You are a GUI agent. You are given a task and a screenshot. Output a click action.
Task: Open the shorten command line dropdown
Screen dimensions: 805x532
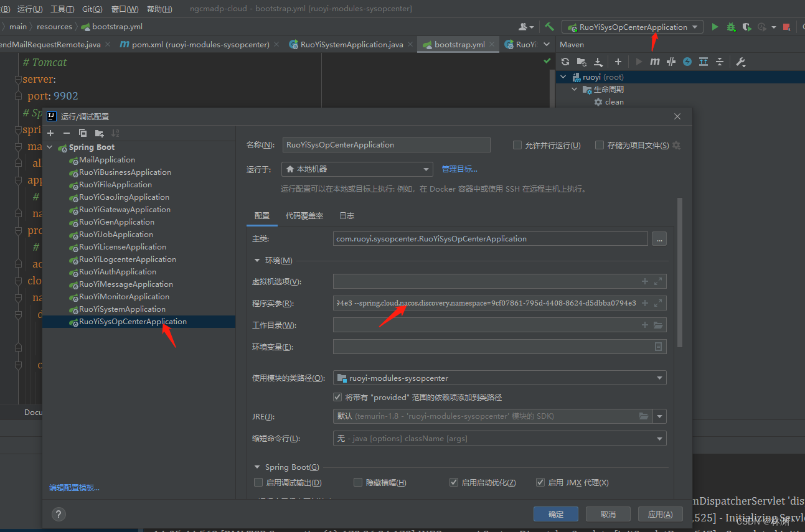click(500, 439)
